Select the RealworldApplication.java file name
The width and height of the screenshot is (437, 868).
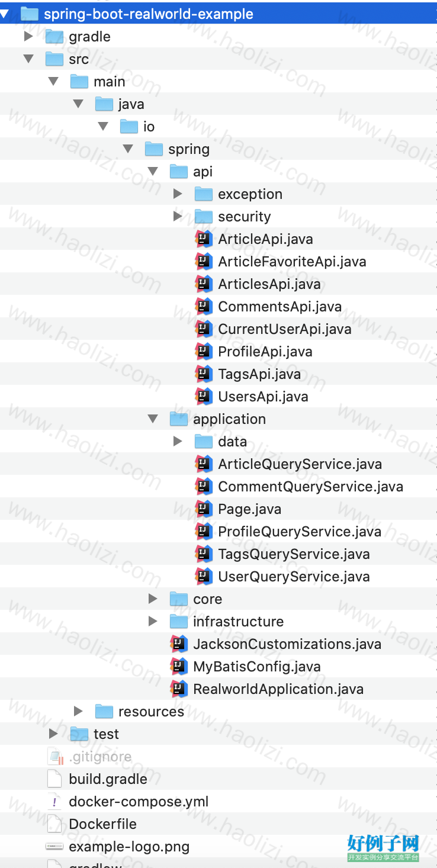(278, 689)
